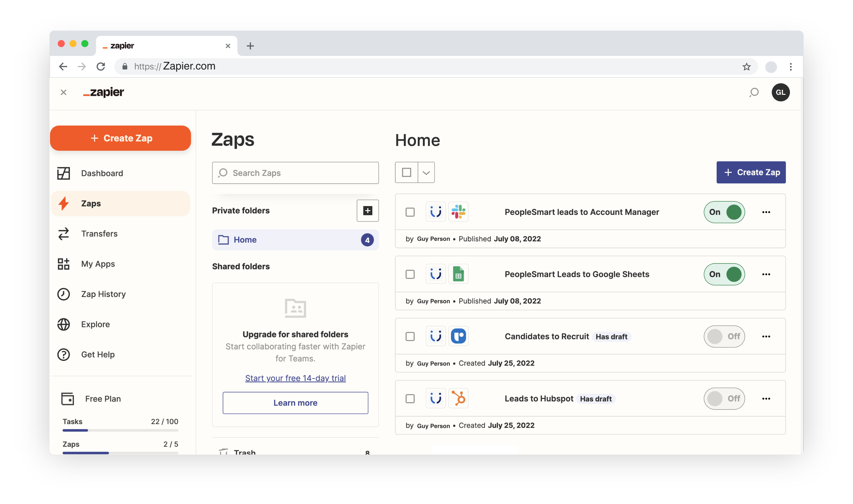The height and width of the screenshot is (504, 853).
Task: Open a new browser tab
Action: pos(250,46)
